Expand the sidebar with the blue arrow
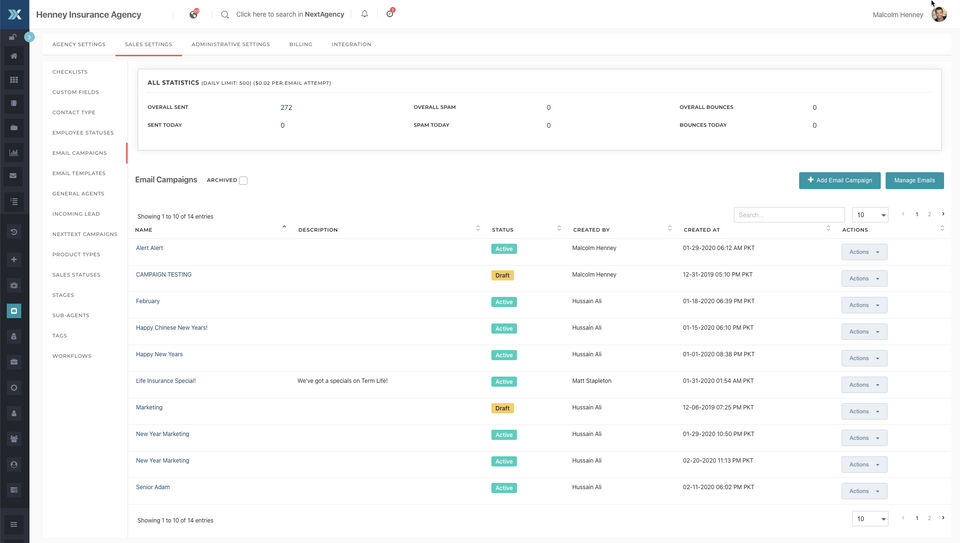Viewport: 960px width, 543px height. [x=29, y=37]
